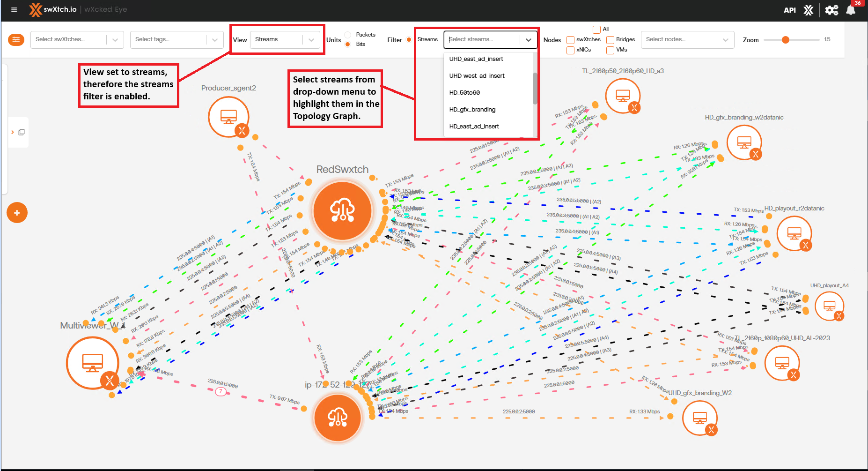The width and height of the screenshot is (868, 471).
Task: Expand the Select nodes dropdown
Action: (x=687, y=40)
